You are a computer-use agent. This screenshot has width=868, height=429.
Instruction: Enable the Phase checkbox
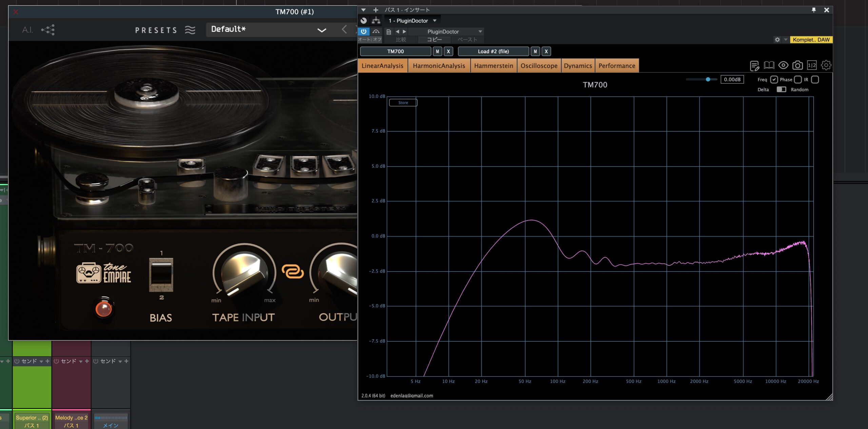[x=798, y=79]
